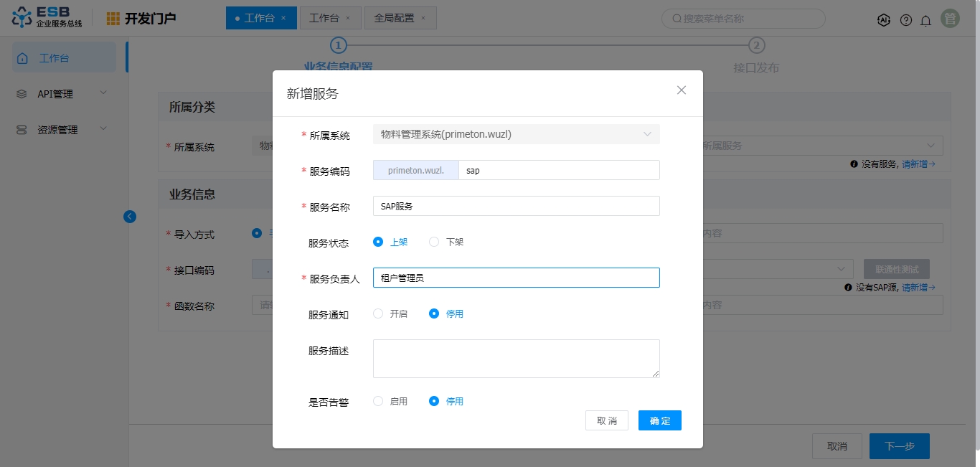
Task: Click the 取消 button in dialog
Action: pos(606,420)
